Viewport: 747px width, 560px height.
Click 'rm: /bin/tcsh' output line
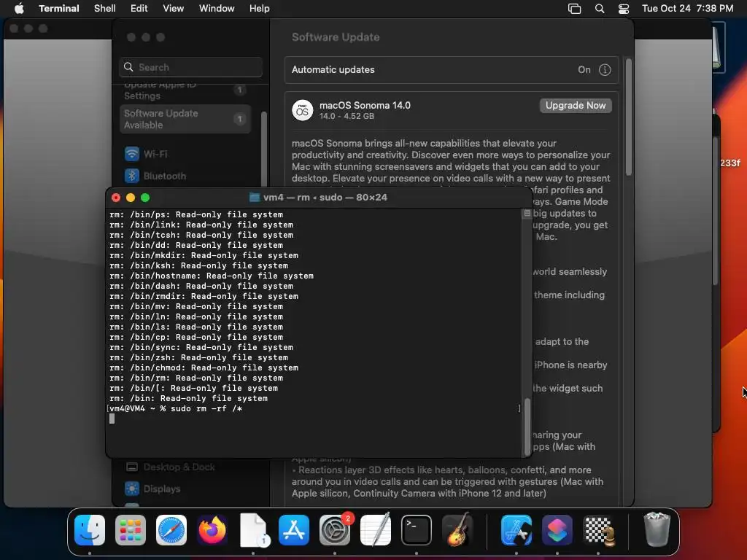(201, 235)
